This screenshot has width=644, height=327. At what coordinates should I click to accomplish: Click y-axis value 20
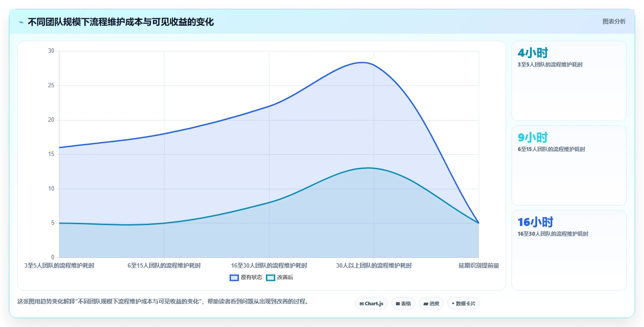51,120
